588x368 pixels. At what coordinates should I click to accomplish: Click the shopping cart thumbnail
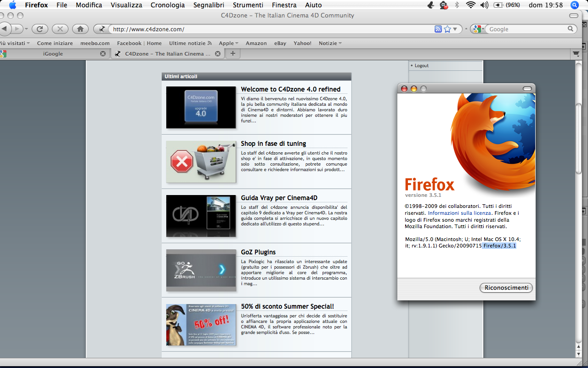click(x=201, y=161)
